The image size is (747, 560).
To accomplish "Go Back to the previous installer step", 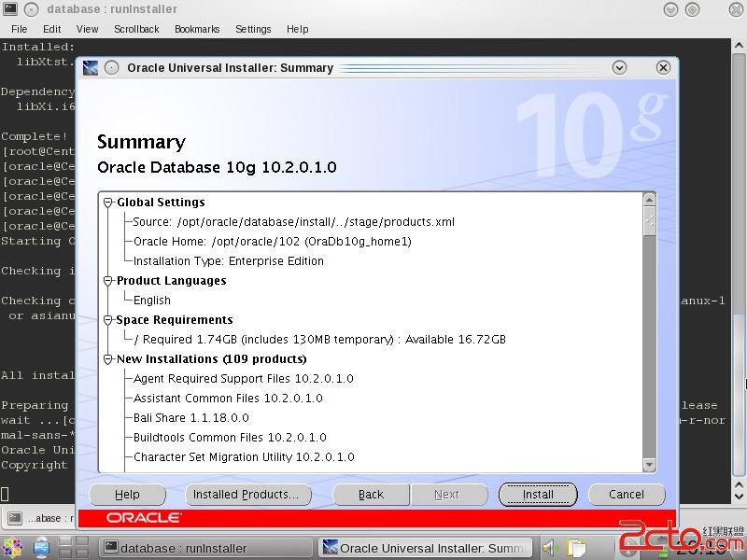I will pos(371,495).
